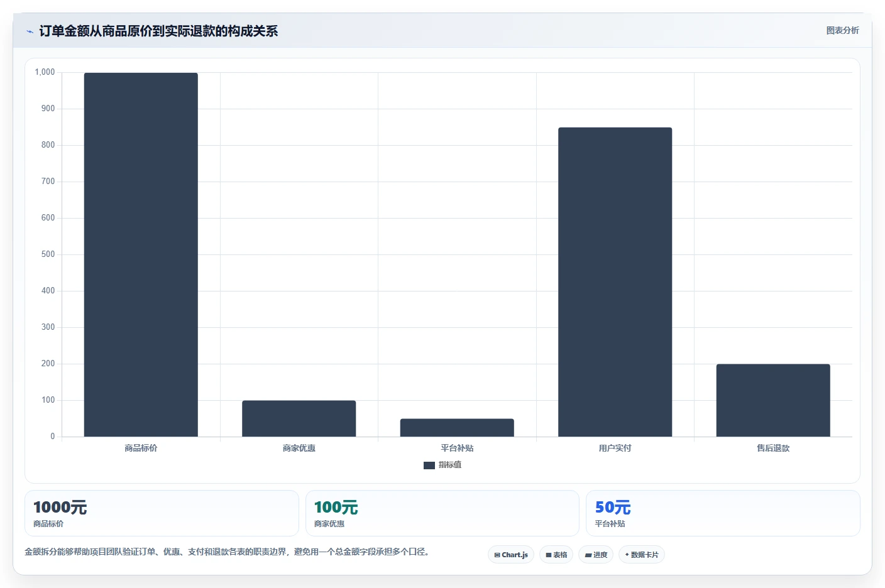
Task: Click the 0 y-axis tick label
Action: (53, 437)
